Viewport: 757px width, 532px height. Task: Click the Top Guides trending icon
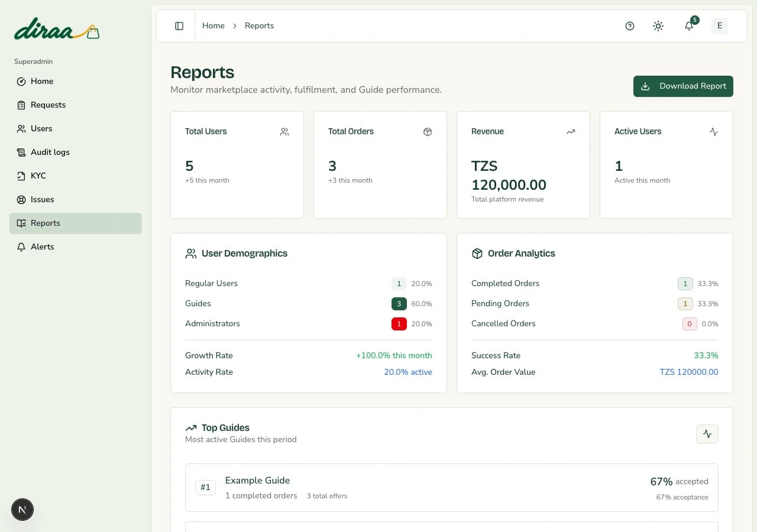pyautogui.click(x=191, y=428)
